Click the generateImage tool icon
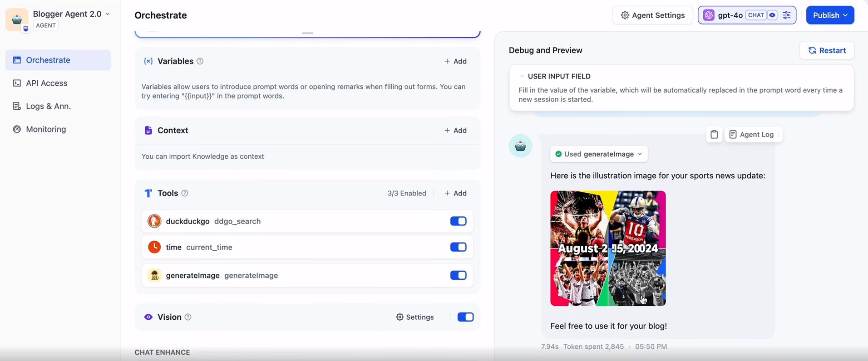Screen dimensions: 868x361 (x=154, y=275)
